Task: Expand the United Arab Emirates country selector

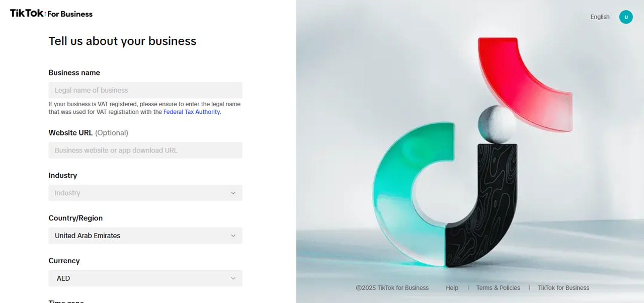Action: pyautogui.click(x=145, y=236)
